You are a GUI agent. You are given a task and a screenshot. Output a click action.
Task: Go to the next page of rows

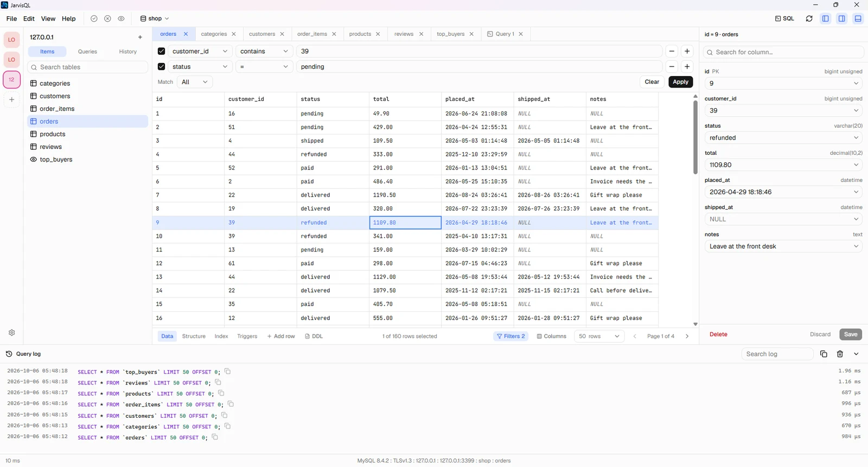[x=687, y=336]
